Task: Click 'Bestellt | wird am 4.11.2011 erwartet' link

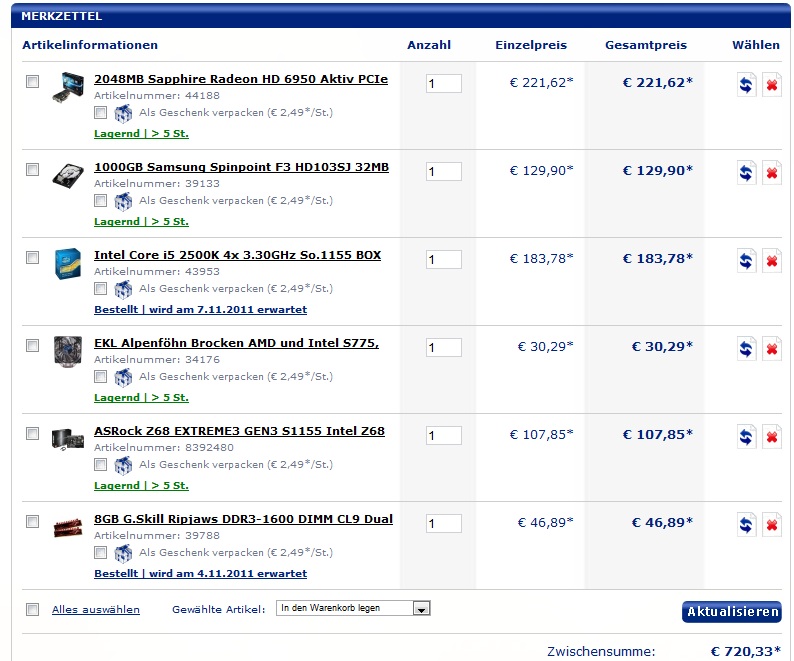Action: (201, 574)
